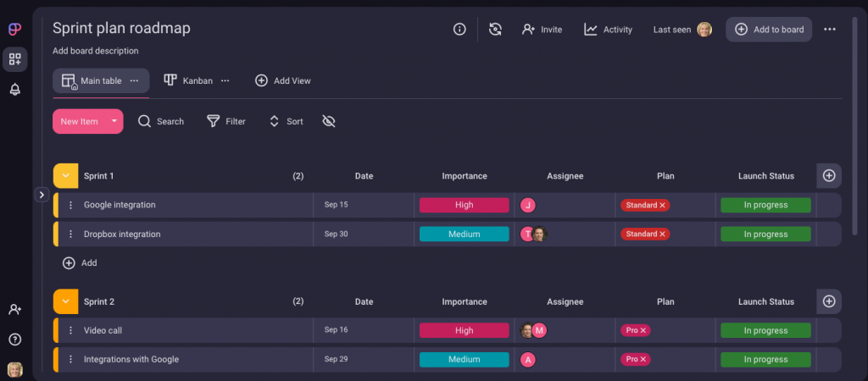The image size is (868, 381).
Task: Add a column to Sprint 1 group
Action: pos(829,176)
